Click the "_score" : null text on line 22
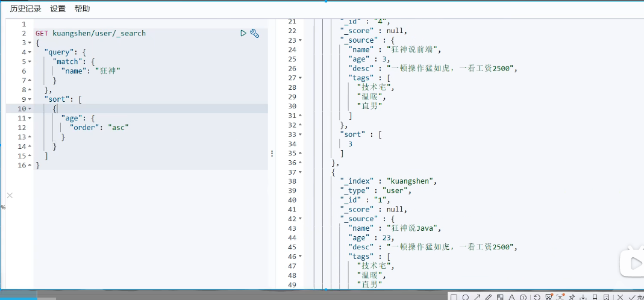The height and width of the screenshot is (300, 644). pos(374,31)
